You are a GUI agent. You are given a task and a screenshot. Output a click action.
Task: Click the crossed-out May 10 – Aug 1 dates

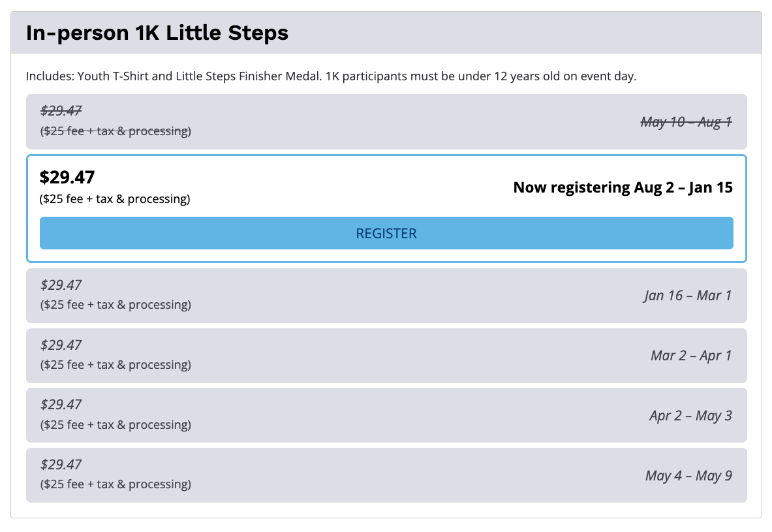[686, 121]
